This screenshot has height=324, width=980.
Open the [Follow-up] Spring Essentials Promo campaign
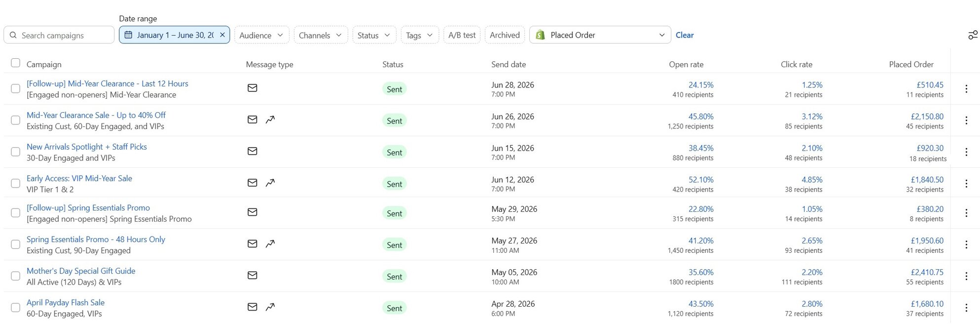click(x=88, y=207)
